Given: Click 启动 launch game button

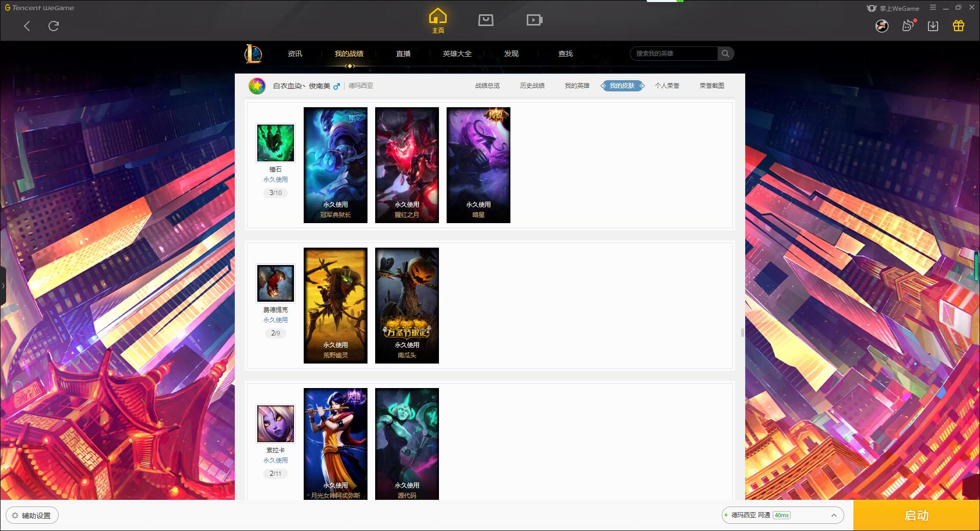Looking at the screenshot, I should pyautogui.click(x=917, y=516).
